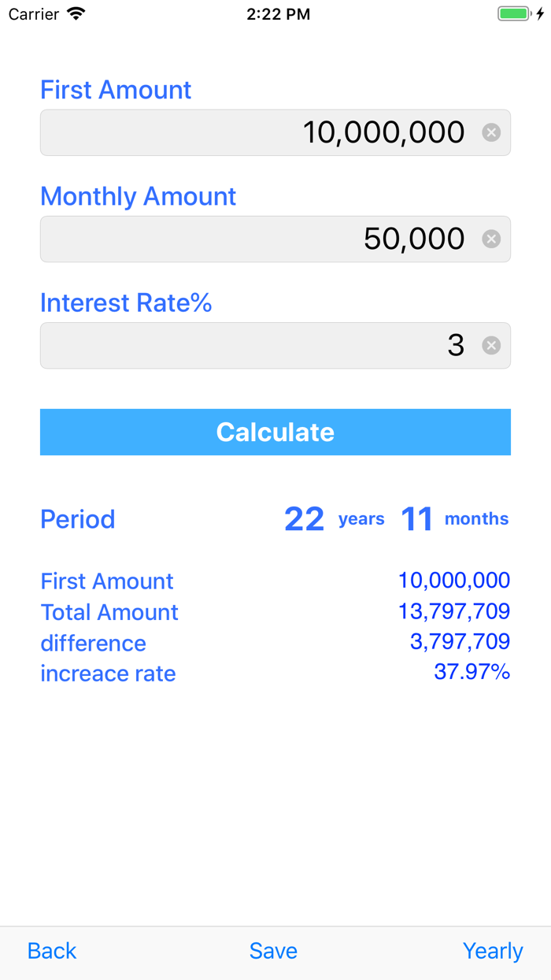The height and width of the screenshot is (980, 551).
Task: Tap the Total Amount result 13,797,709
Action: pyautogui.click(x=454, y=611)
